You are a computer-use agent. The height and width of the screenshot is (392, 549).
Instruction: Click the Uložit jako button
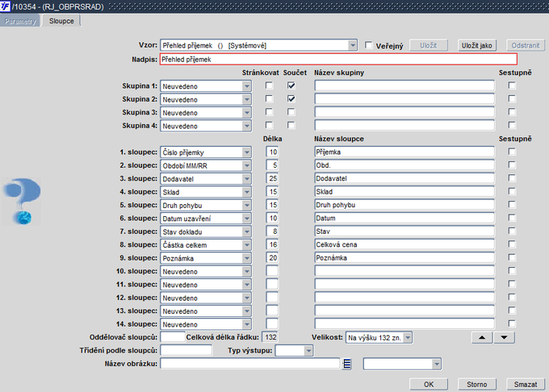tap(476, 45)
